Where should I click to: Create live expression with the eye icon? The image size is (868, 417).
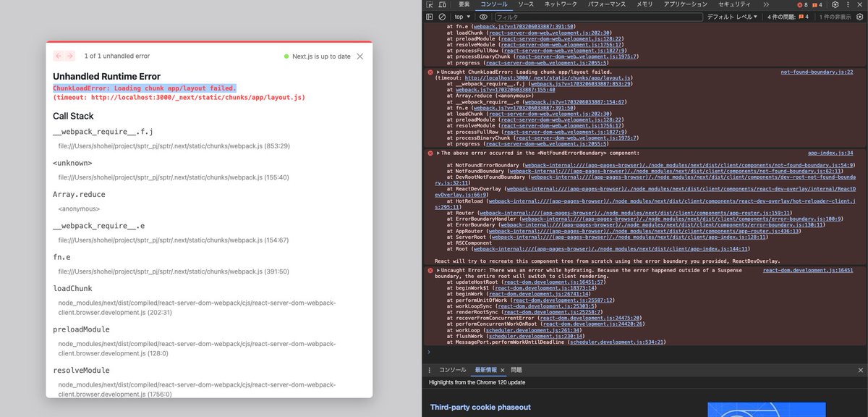tap(483, 16)
